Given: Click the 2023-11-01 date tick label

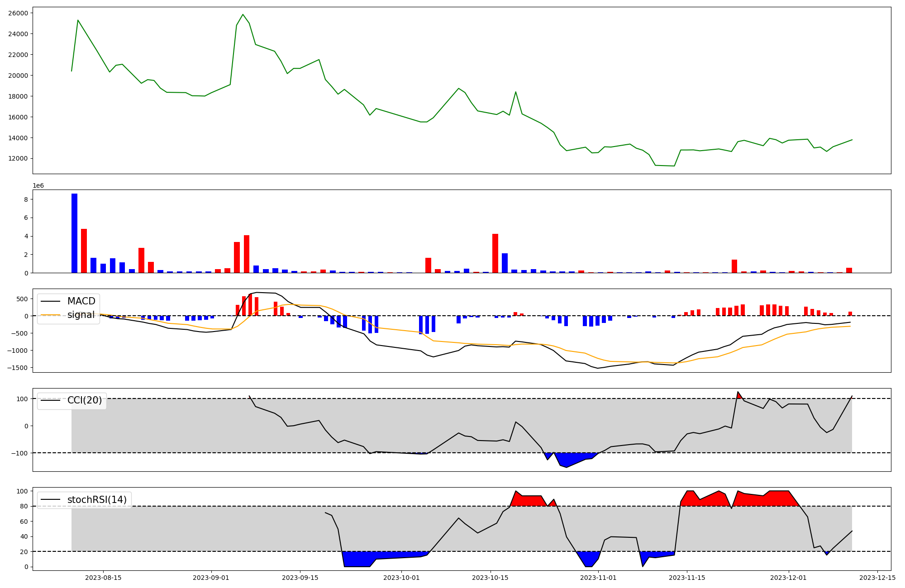Looking at the screenshot, I should point(598,578).
